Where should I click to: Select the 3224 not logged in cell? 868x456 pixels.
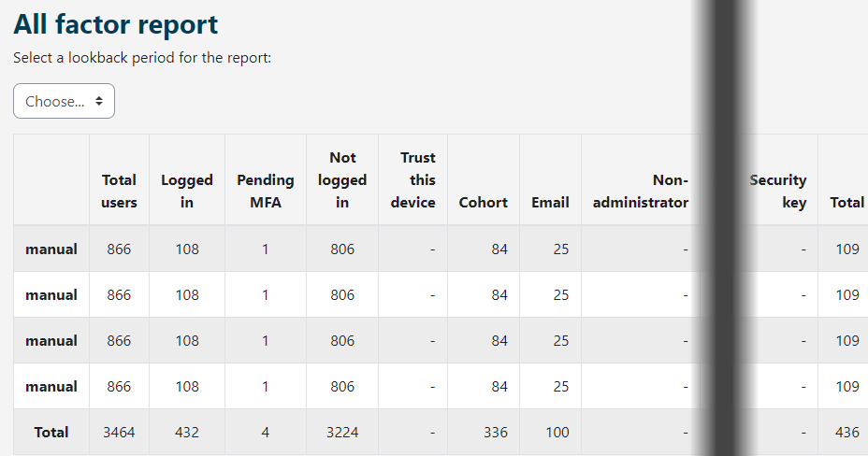point(342,432)
